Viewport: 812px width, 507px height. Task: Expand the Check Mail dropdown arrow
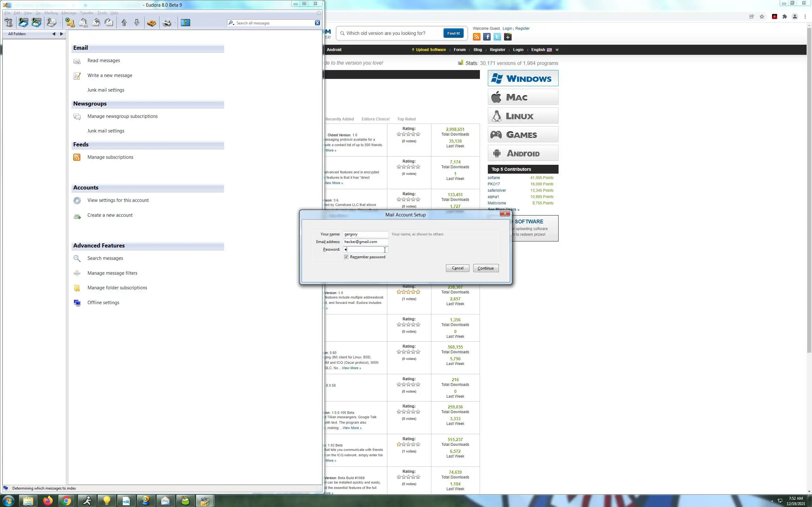pyautogui.click(x=60, y=23)
